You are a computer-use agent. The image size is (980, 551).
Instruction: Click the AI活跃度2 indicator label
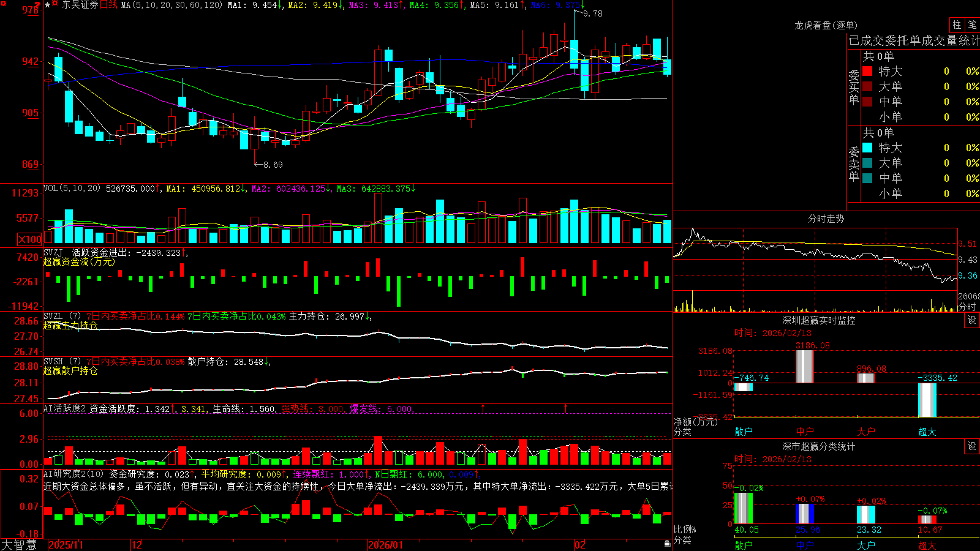(64, 409)
